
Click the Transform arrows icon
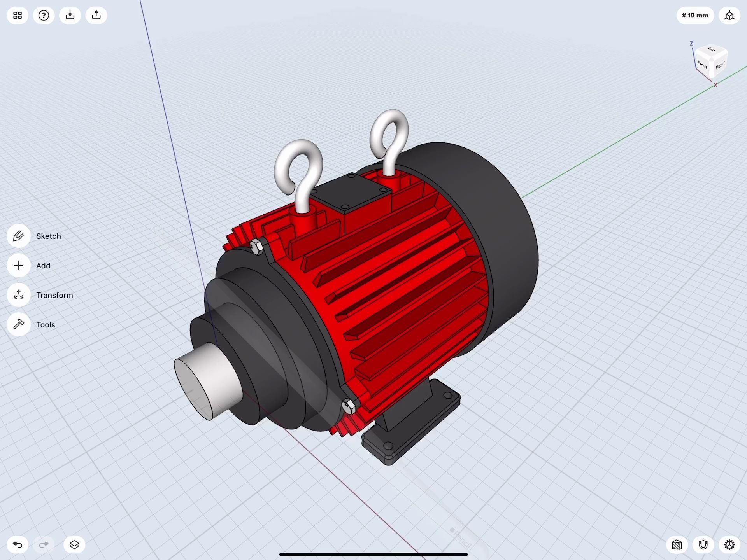click(x=18, y=295)
